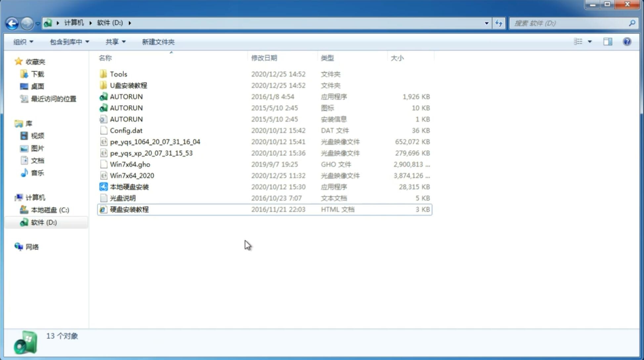Launch 本地硬盘安装 application

pyautogui.click(x=129, y=187)
